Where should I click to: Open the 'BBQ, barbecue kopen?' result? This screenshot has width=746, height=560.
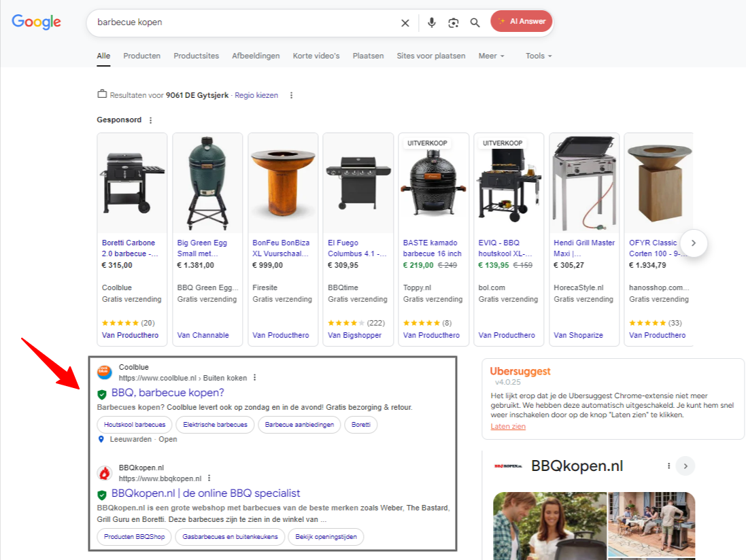(x=167, y=393)
